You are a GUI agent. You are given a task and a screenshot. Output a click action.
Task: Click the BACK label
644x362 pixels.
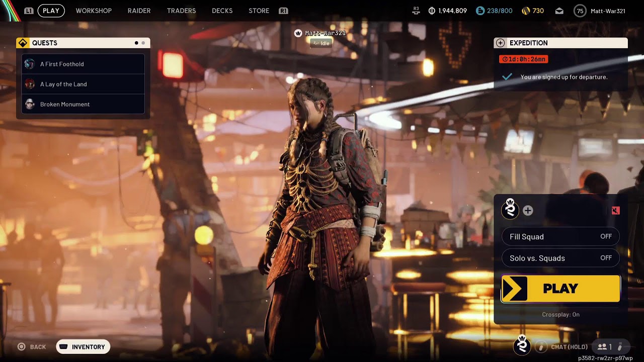click(38, 347)
